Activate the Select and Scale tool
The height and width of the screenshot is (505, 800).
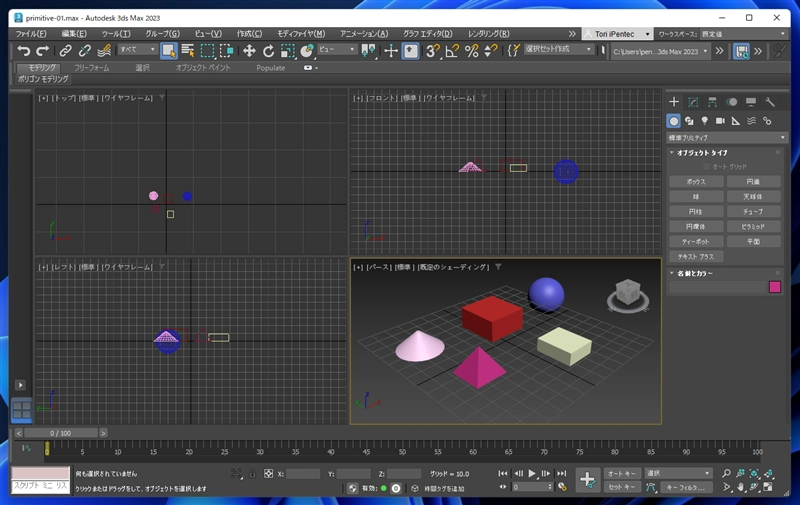(288, 50)
